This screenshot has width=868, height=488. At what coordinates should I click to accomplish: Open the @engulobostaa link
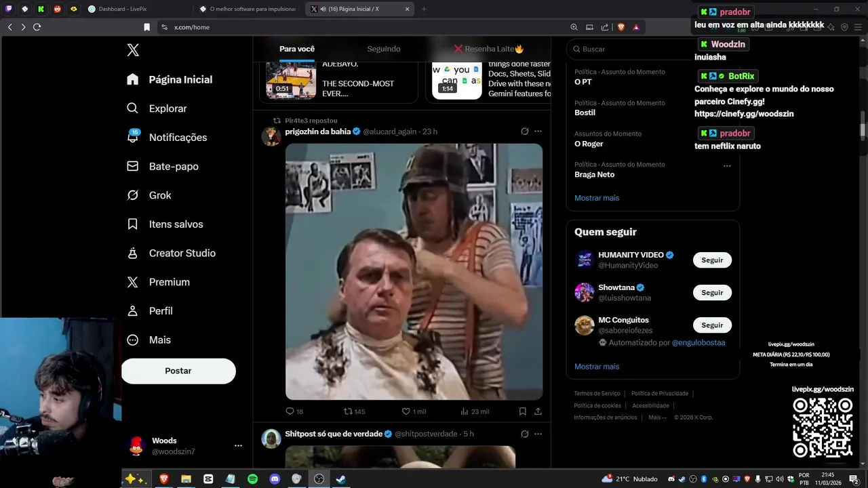(x=698, y=343)
